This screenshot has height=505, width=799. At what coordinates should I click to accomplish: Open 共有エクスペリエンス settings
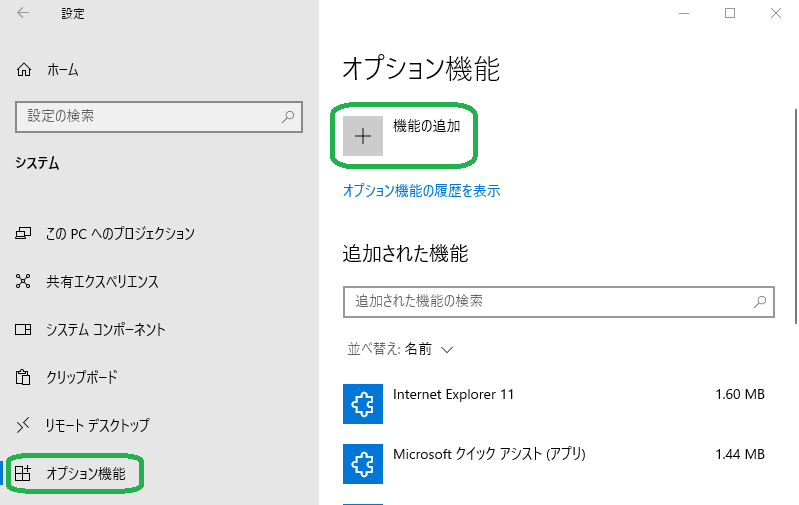[x=102, y=281]
